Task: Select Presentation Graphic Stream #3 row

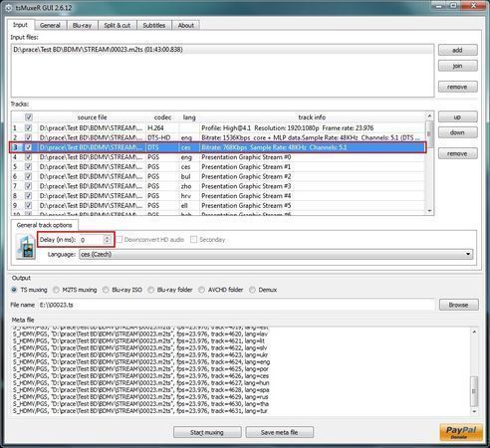Action: click(218, 186)
